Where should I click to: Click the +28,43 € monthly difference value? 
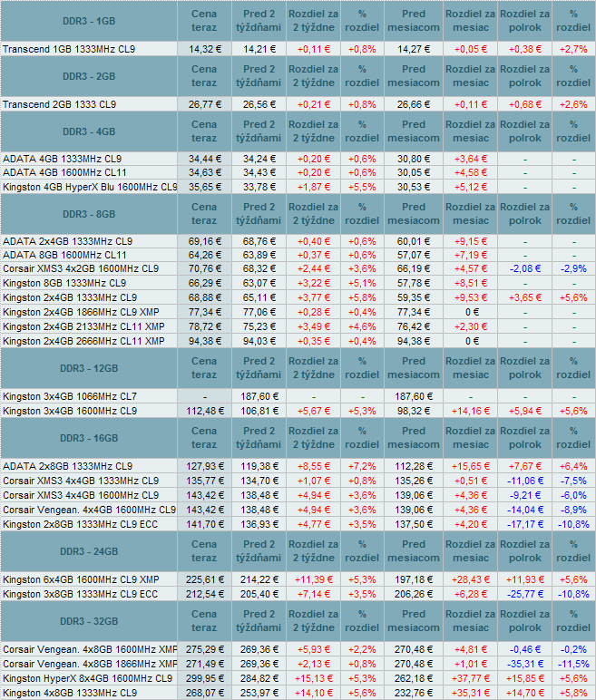tap(471, 580)
